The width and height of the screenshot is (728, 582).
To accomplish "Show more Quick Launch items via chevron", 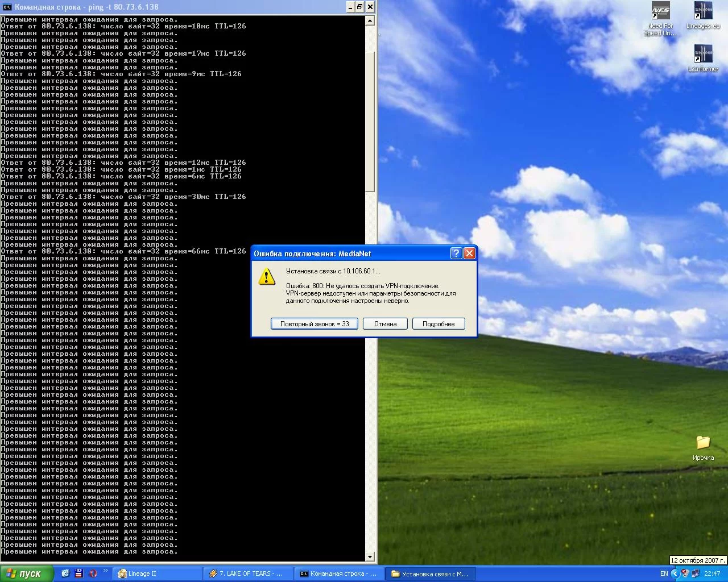I will point(105,571).
